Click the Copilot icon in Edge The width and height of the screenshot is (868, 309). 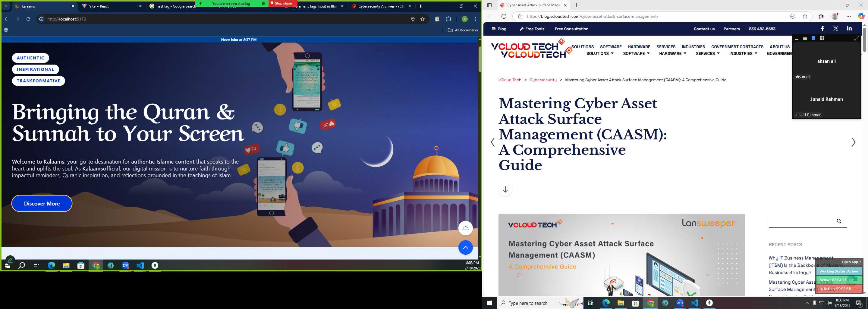tap(861, 16)
